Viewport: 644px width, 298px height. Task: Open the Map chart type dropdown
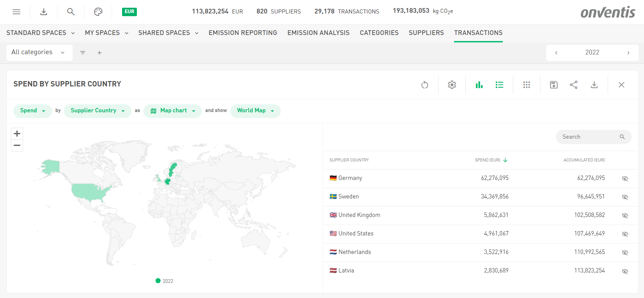(x=173, y=111)
